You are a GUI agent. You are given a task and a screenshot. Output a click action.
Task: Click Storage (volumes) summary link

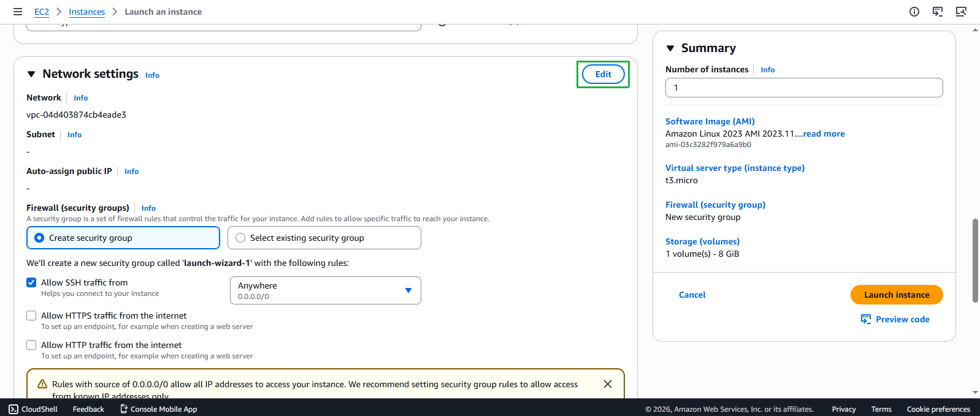click(702, 241)
